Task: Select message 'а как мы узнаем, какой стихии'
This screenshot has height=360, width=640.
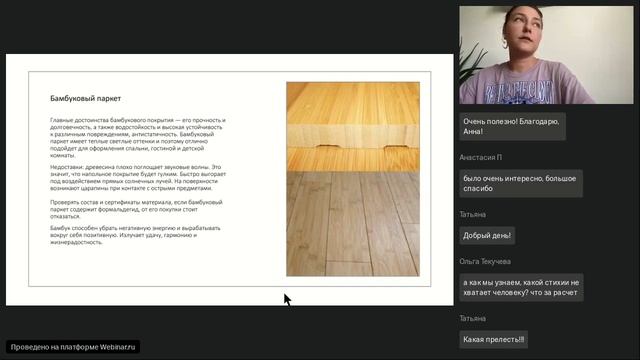Action: point(521,287)
